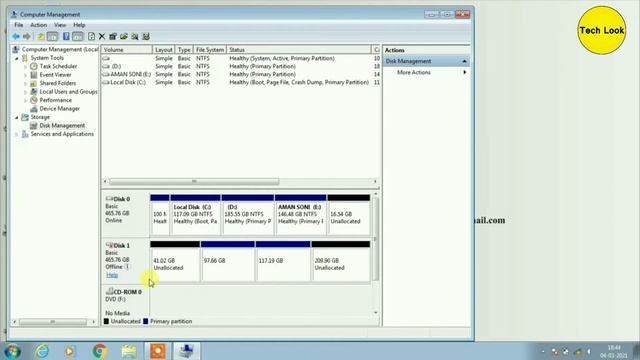
Task: Toggle Show/Hide Console Tree toolbar icon
Action: 53,37
